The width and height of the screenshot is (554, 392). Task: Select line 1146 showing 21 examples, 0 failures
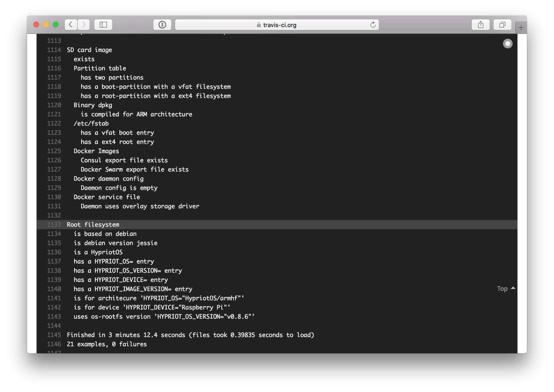click(x=107, y=344)
